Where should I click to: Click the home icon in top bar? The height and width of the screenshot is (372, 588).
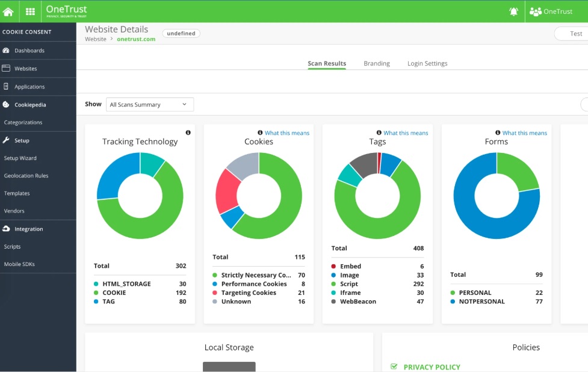coord(8,11)
